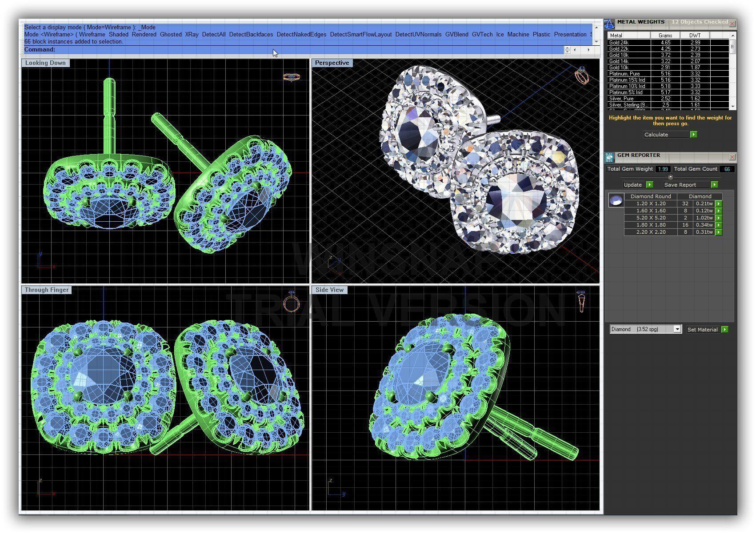Click the Update button in Gem Reporter
This screenshot has width=756, height=534.
(x=633, y=185)
